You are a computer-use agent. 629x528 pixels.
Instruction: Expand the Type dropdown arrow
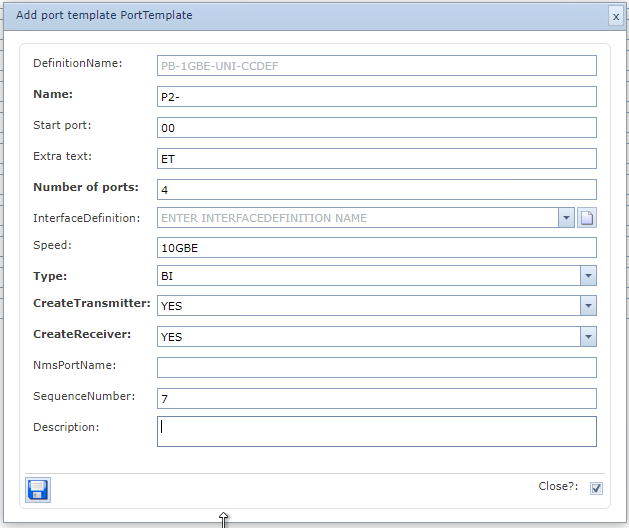[x=588, y=276]
